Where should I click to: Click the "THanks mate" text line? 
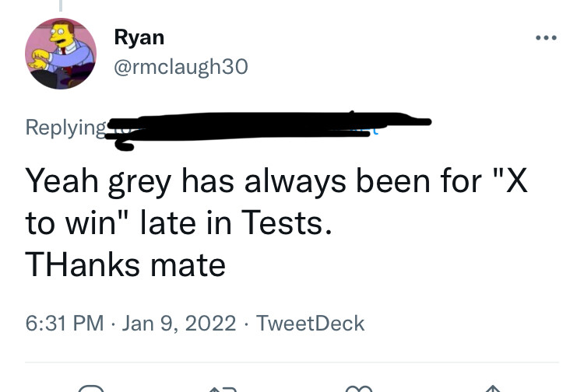[125, 265]
